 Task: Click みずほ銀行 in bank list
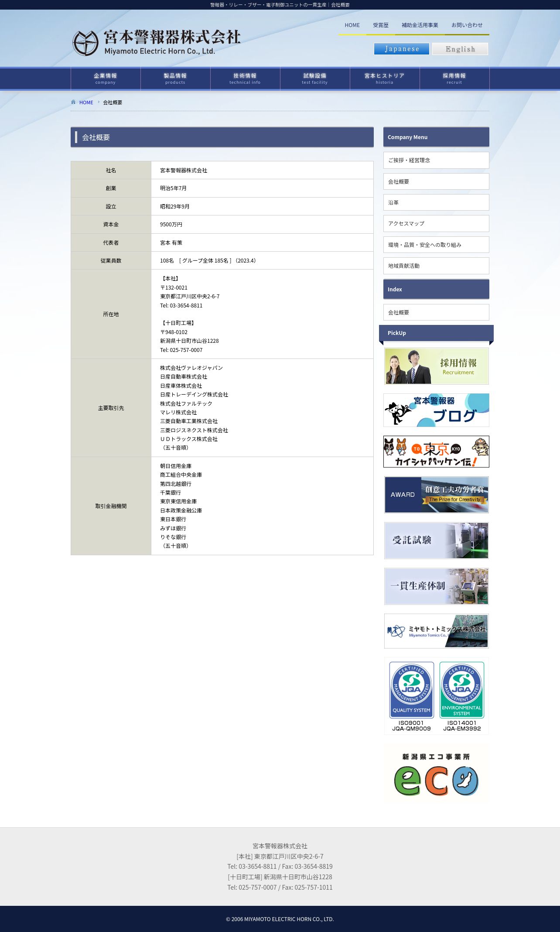click(x=173, y=528)
